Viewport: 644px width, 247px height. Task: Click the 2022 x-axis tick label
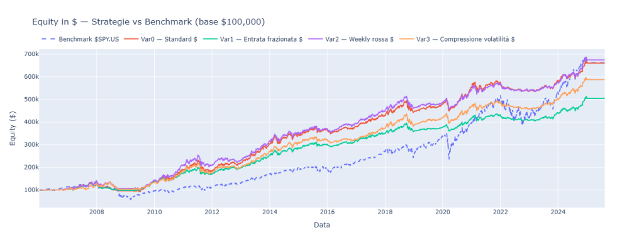(x=500, y=212)
